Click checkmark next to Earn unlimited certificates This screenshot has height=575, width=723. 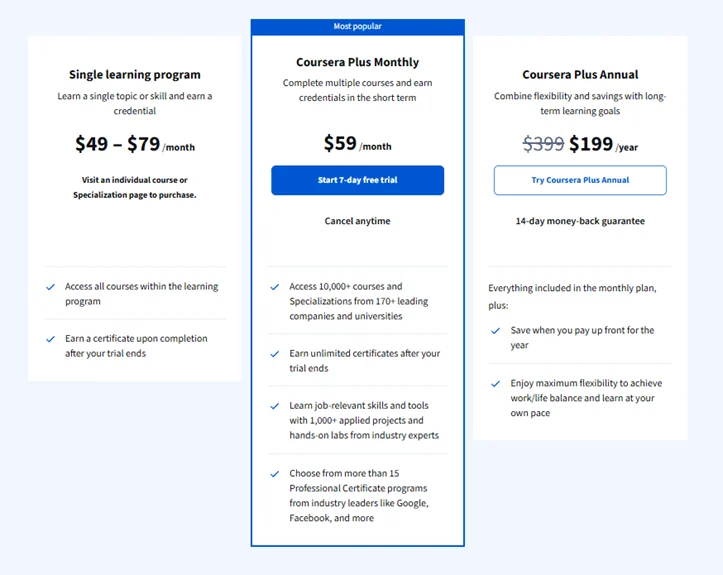click(x=275, y=354)
